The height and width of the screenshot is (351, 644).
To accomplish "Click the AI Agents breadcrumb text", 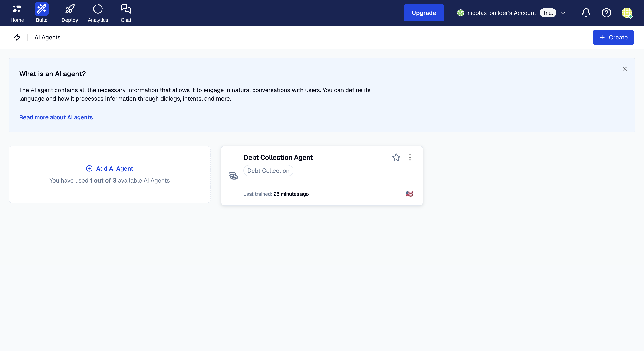I will click(47, 37).
